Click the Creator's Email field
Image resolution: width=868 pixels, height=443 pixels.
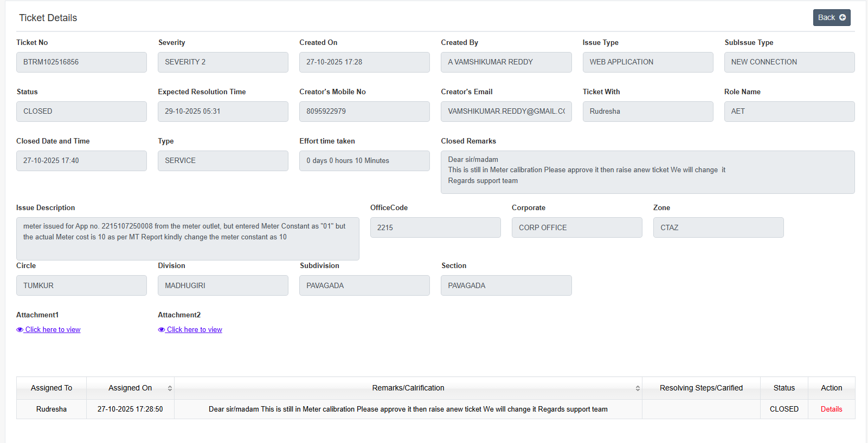pos(506,112)
